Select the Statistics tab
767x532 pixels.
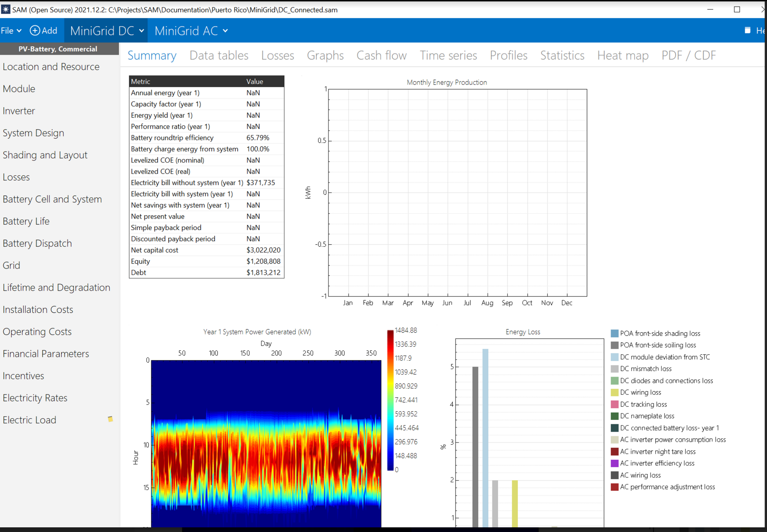click(x=562, y=55)
